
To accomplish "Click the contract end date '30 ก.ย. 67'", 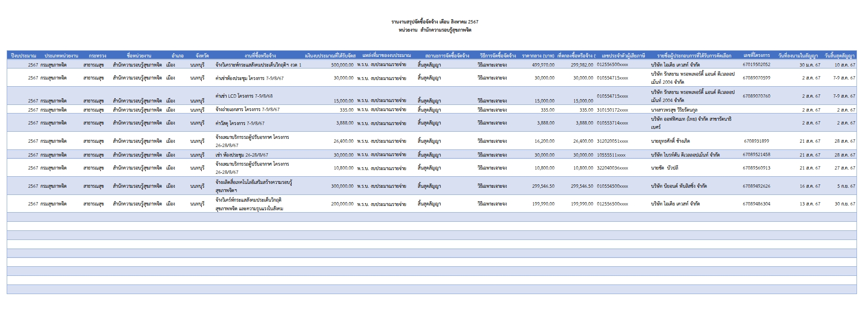I will tap(845, 204).
